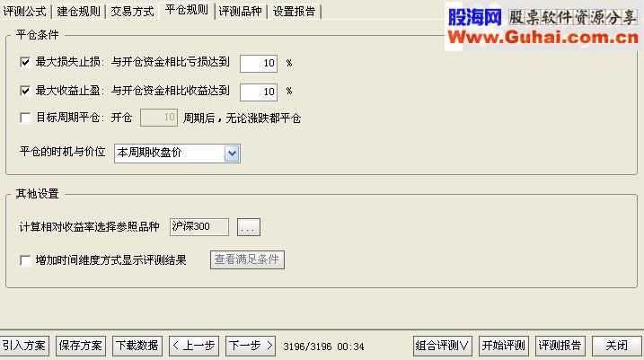Screen dimensions: 644x360
Task: Enable 增加时间维度方式显示评测结果 checkbox
Action: pos(25,260)
